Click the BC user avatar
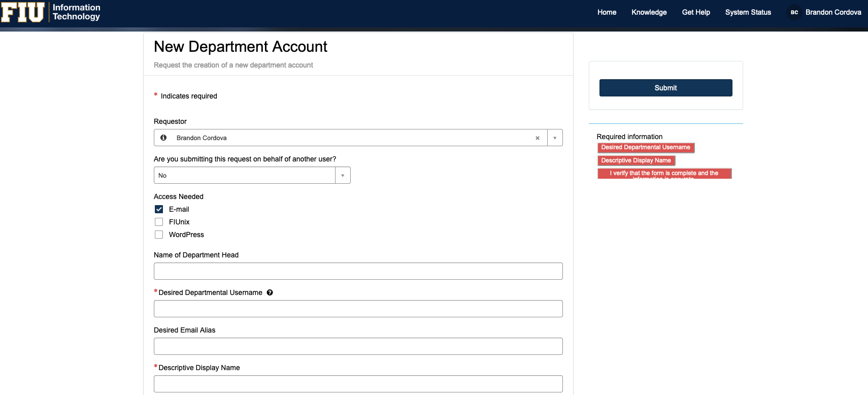 pos(794,12)
